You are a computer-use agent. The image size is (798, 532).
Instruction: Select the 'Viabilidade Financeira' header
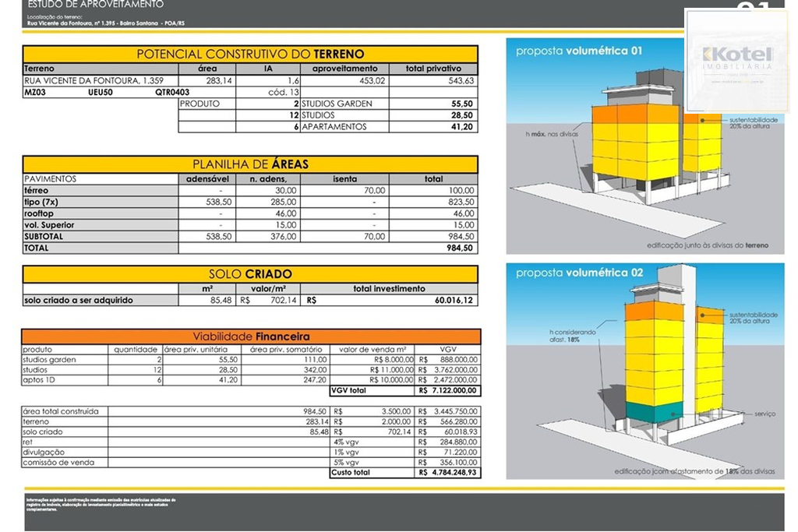tap(251, 336)
